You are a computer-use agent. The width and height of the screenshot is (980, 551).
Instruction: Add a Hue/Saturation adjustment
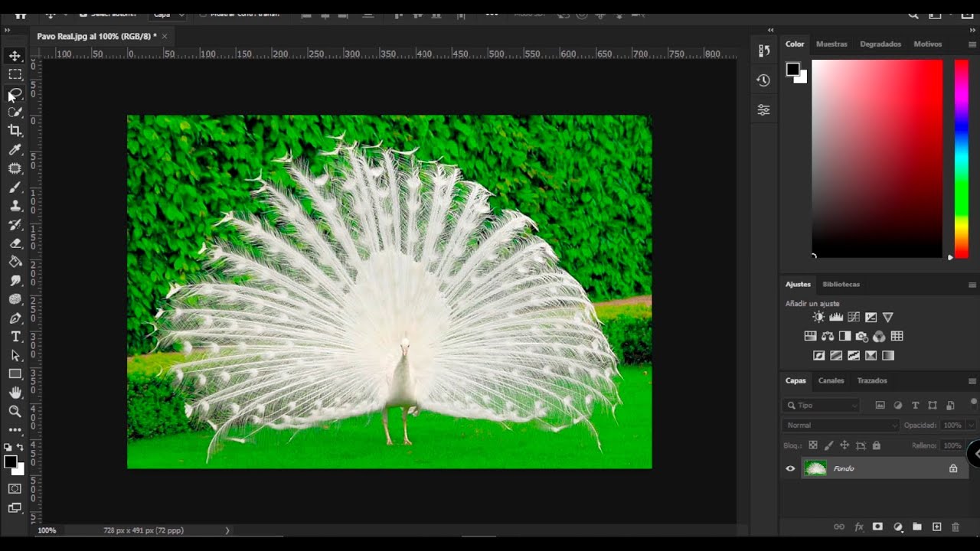[810, 336]
